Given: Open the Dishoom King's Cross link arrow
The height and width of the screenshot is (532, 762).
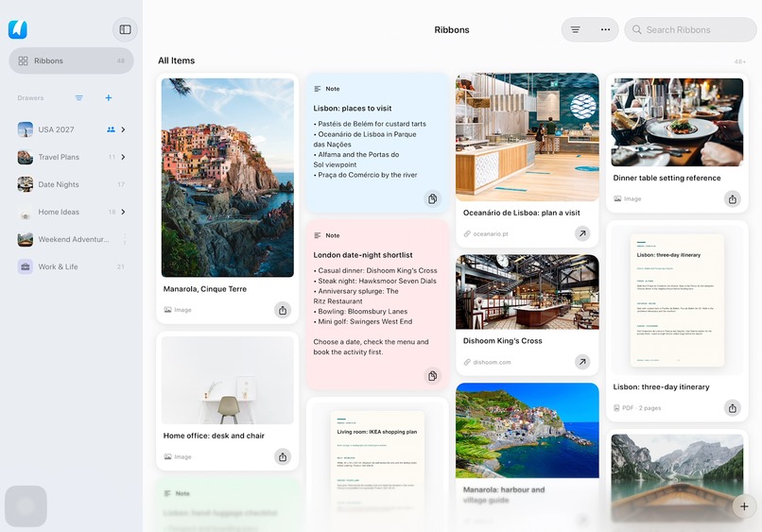Looking at the screenshot, I should tap(582, 362).
